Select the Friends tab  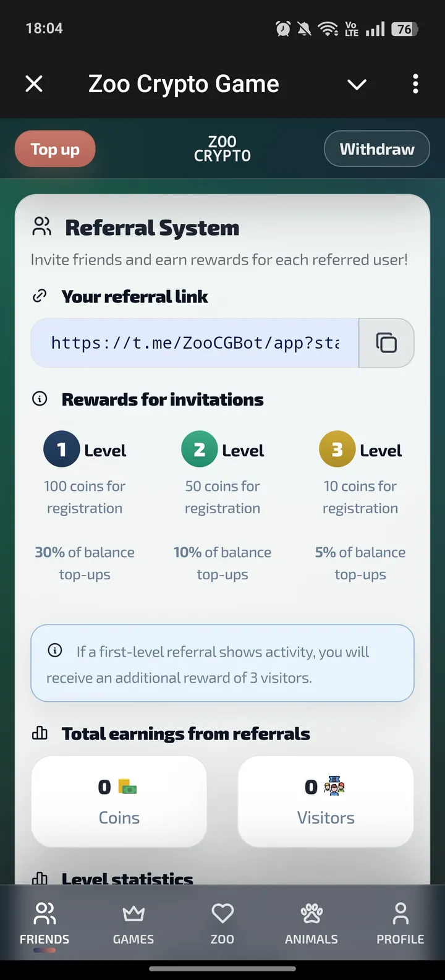point(44,924)
